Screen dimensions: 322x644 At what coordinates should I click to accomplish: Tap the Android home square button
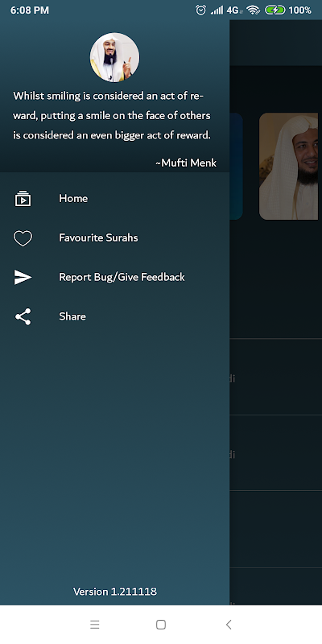tap(161, 625)
